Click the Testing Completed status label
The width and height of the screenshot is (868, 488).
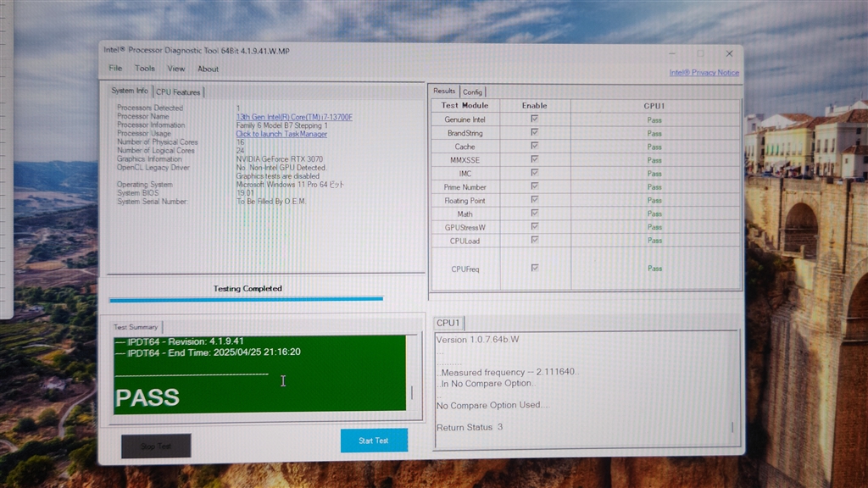tap(248, 288)
